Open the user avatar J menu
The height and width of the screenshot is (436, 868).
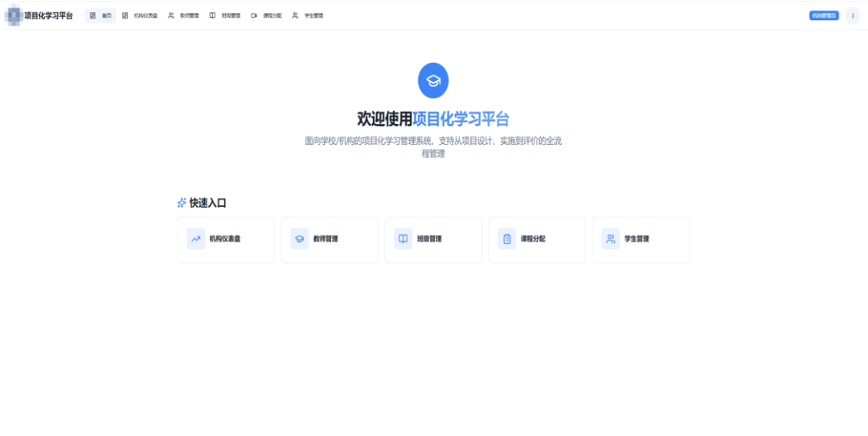(853, 15)
